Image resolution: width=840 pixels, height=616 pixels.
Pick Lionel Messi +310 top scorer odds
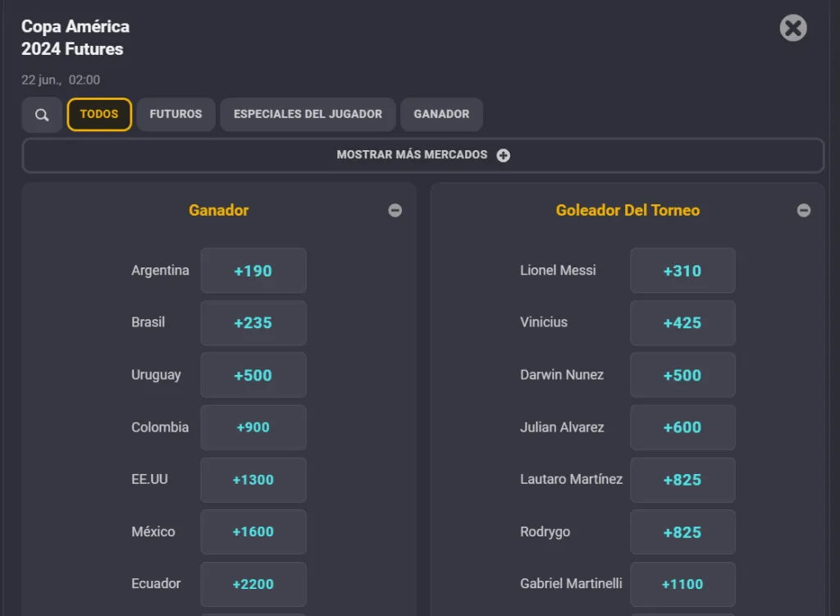pos(682,270)
